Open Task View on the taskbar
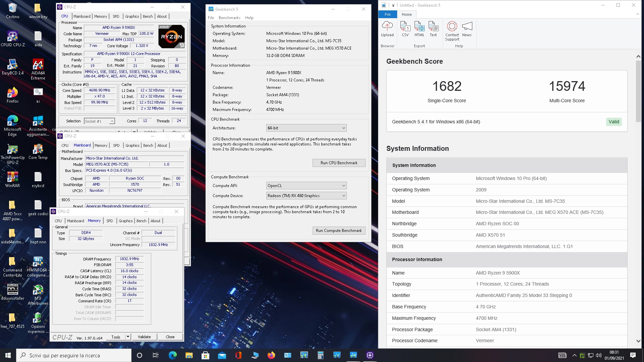Viewport: 644px width, 362px height. tap(155, 355)
